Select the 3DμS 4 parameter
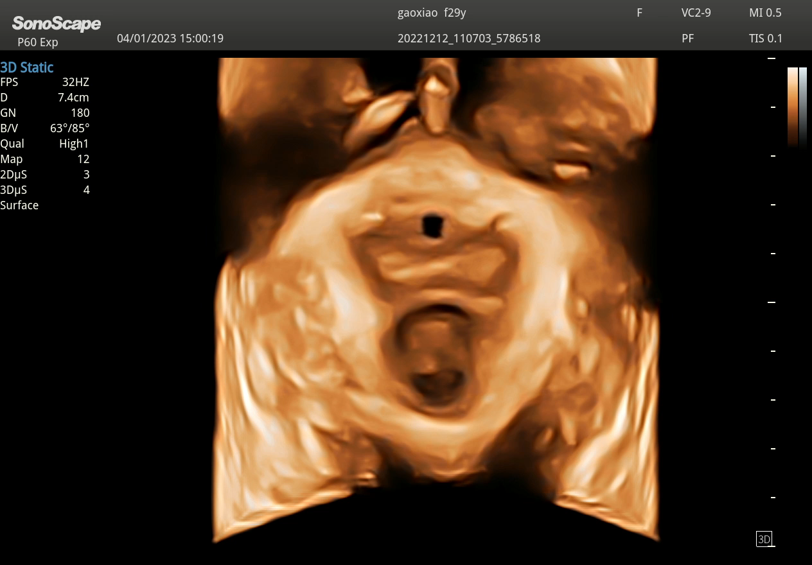This screenshot has width=812, height=565. 45,190
